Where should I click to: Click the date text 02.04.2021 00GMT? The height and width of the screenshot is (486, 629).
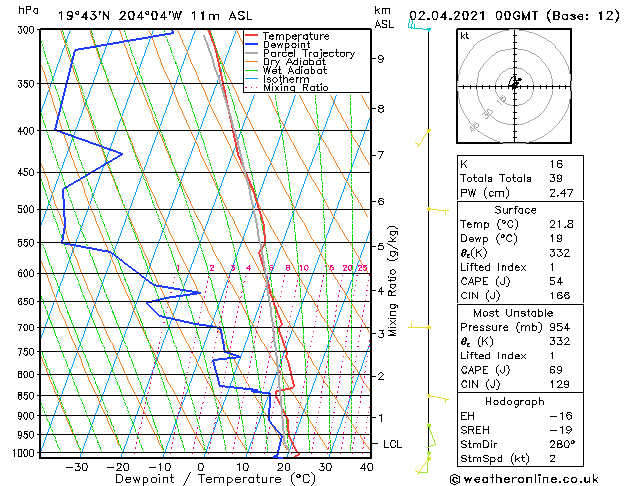click(x=473, y=16)
